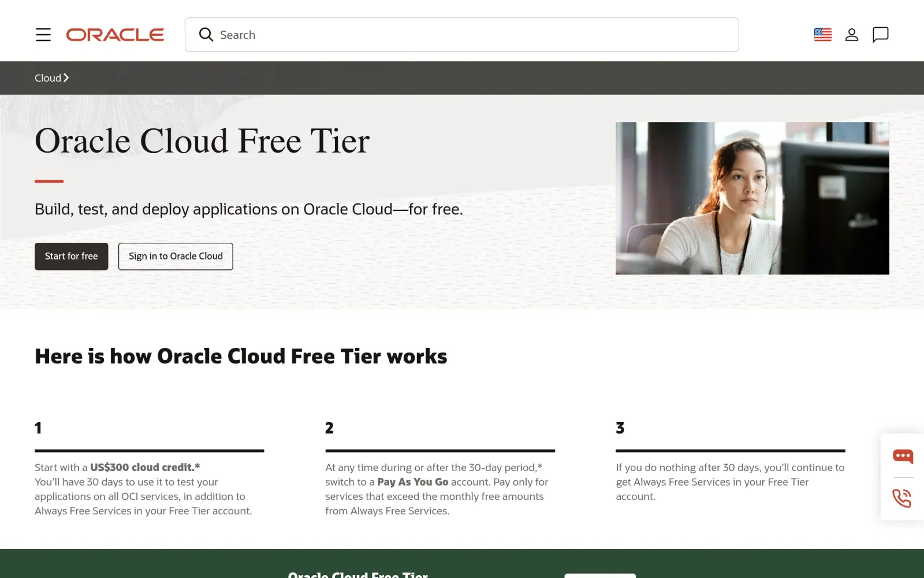Screen dimensions: 924x578
Task: Click the red phone call icon
Action: coord(902,498)
